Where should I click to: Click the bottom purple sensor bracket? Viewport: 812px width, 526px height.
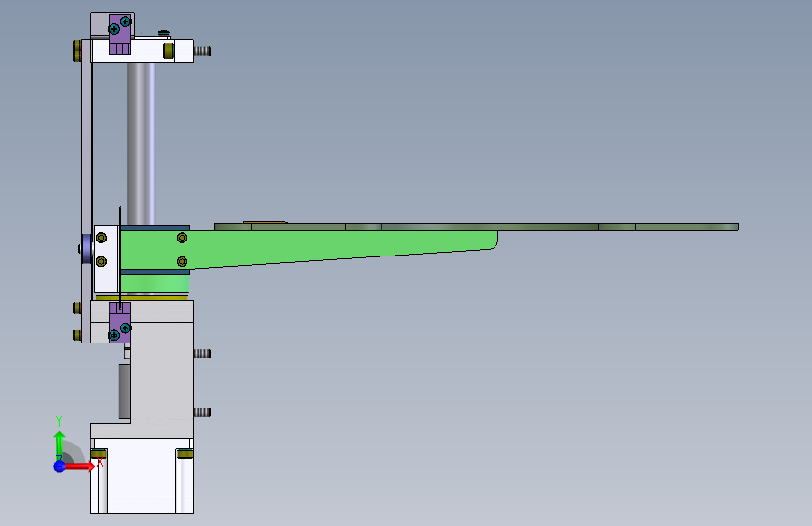tap(120, 323)
